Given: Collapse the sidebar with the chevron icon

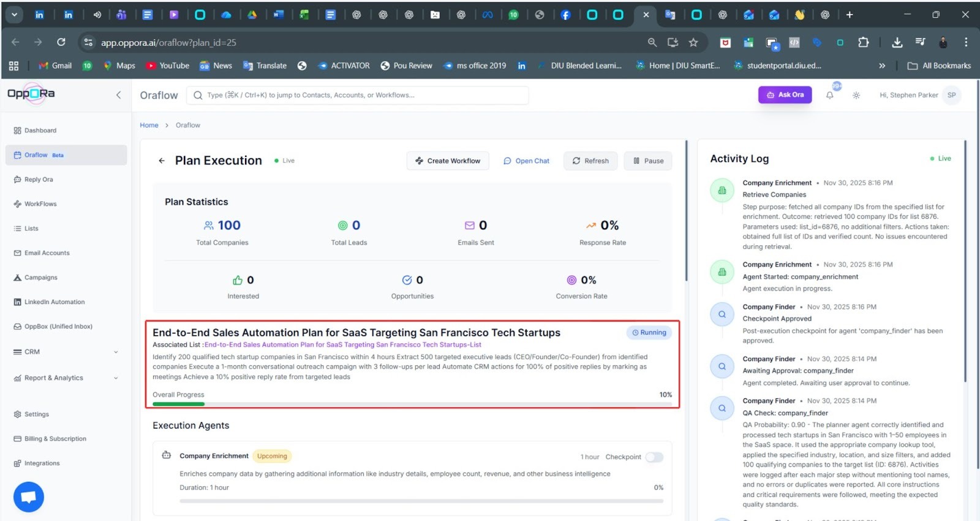Looking at the screenshot, I should click(118, 95).
